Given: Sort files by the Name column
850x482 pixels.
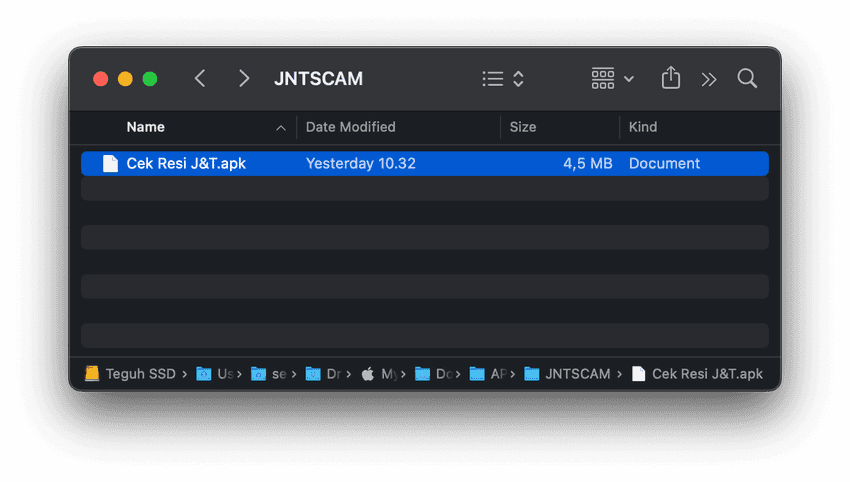Looking at the screenshot, I should [x=146, y=127].
